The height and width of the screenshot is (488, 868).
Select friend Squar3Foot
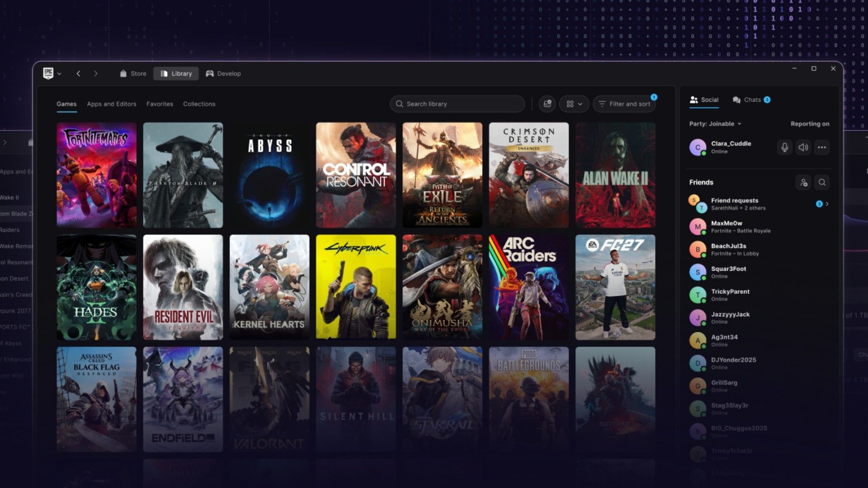(759, 272)
